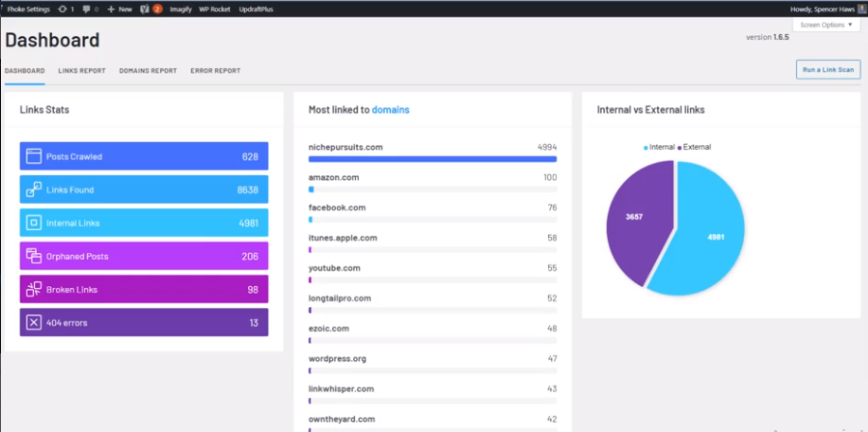Click the amazon.com domain name
The width and height of the screenshot is (868, 432).
pyautogui.click(x=334, y=177)
